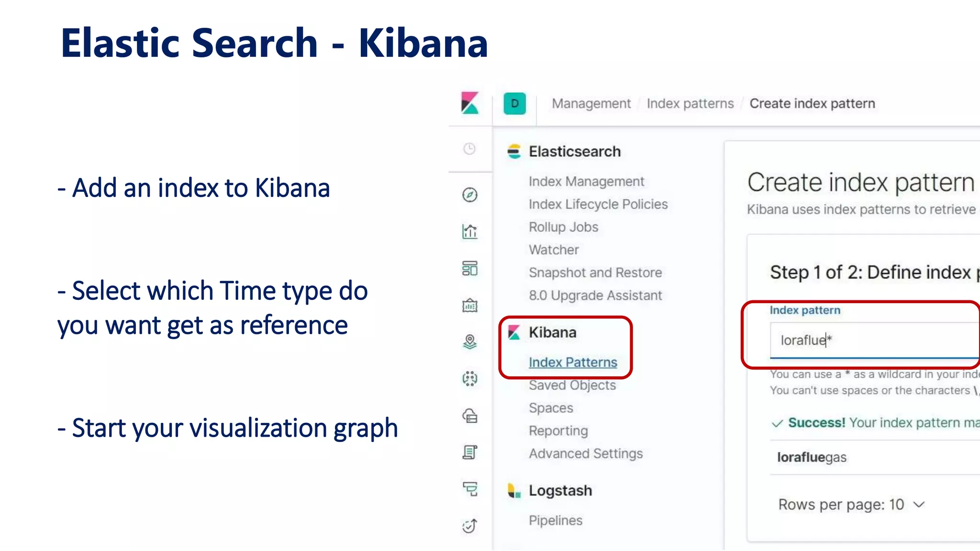Click Index patterns breadcrumb
Image resolution: width=980 pixels, height=551 pixels.
pos(690,104)
